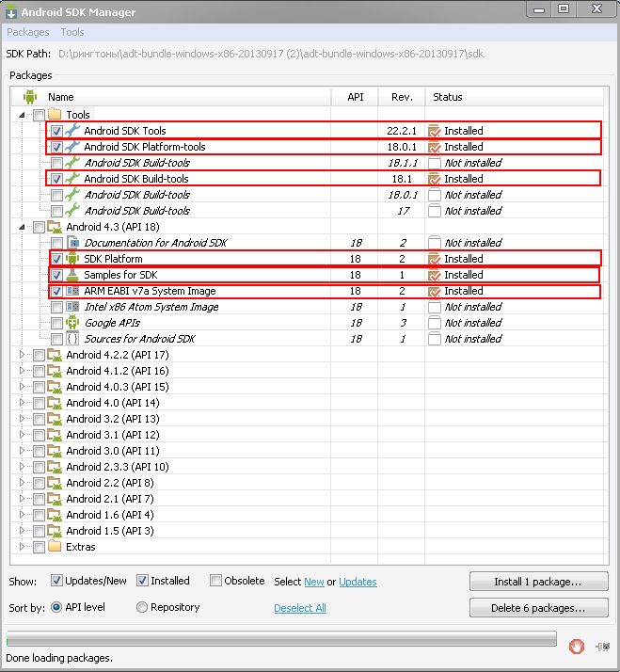
Task: Click wrench icon of Build-tools rev 17
Action: [x=72, y=211]
